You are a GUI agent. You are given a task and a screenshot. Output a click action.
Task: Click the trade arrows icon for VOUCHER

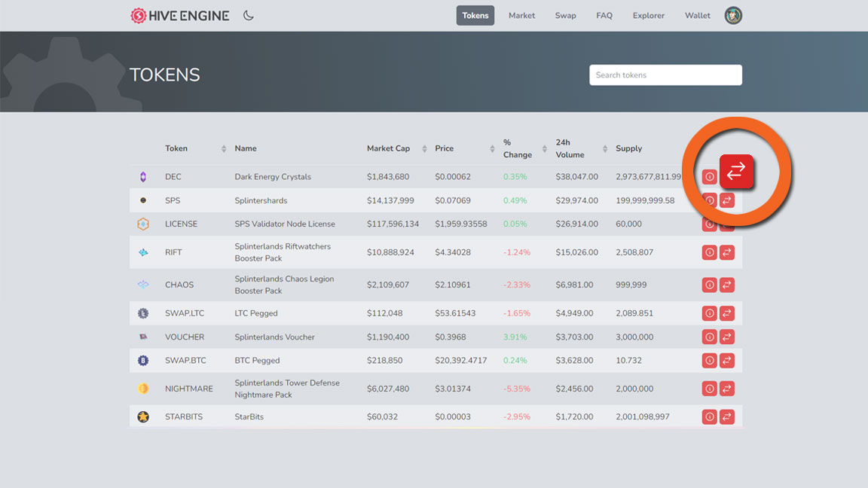(727, 337)
